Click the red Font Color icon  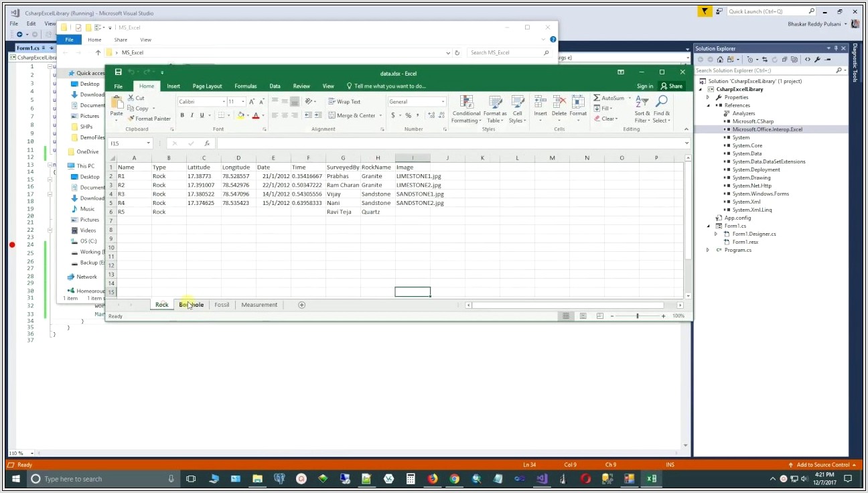pyautogui.click(x=255, y=115)
